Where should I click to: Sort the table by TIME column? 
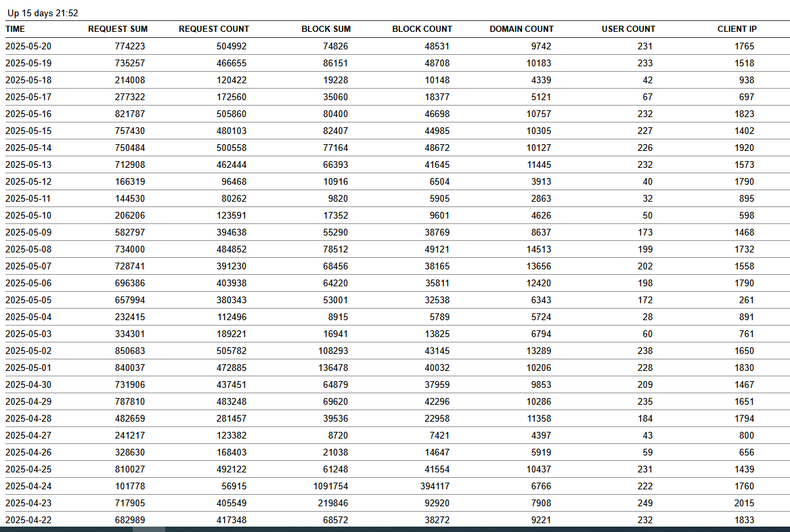pos(14,29)
